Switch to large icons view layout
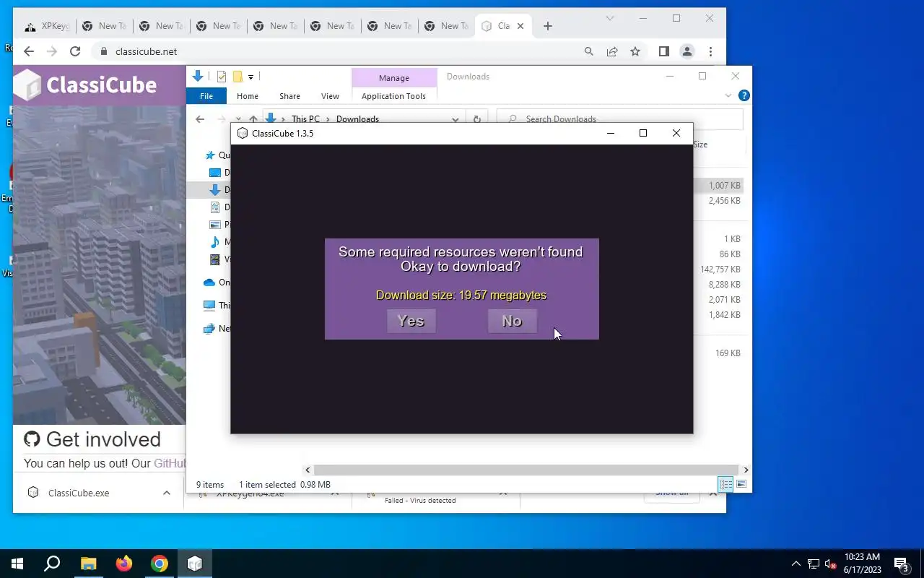This screenshot has height=578, width=924. click(741, 484)
